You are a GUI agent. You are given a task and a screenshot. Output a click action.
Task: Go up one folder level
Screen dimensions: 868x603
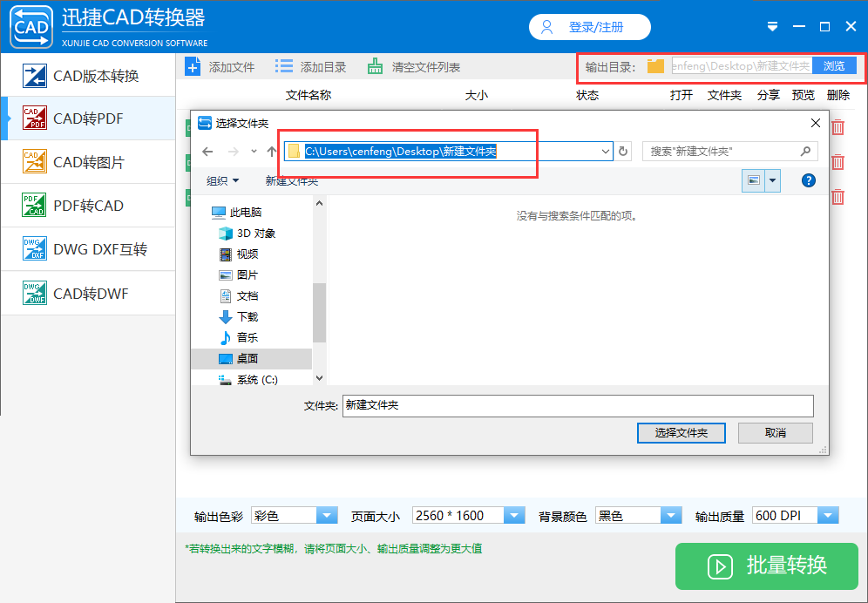pyautogui.click(x=271, y=151)
